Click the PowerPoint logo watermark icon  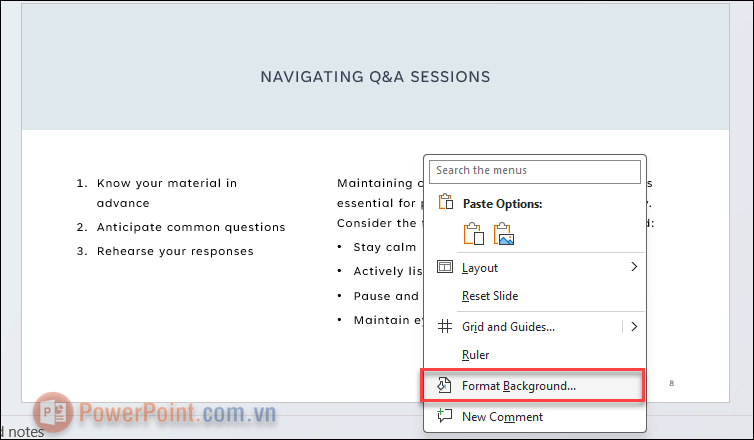click(53, 412)
